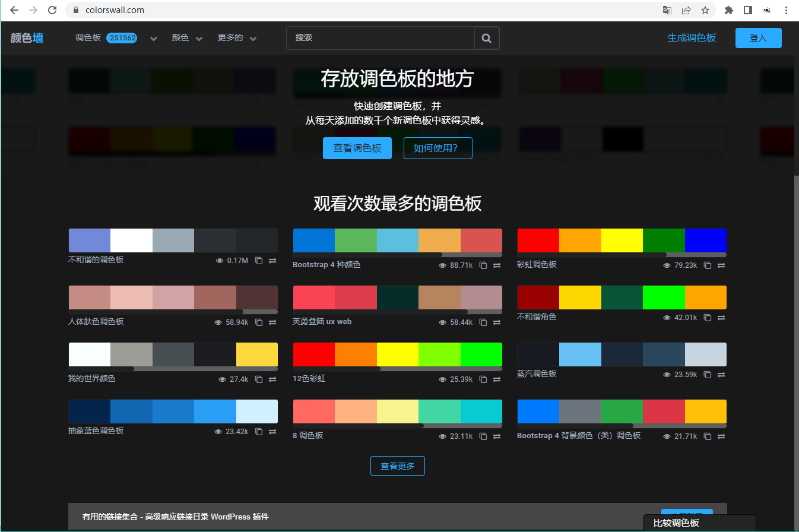The width and height of the screenshot is (799, 532).
Task: Expand the 调色板 dropdown menu
Action: 153,37
